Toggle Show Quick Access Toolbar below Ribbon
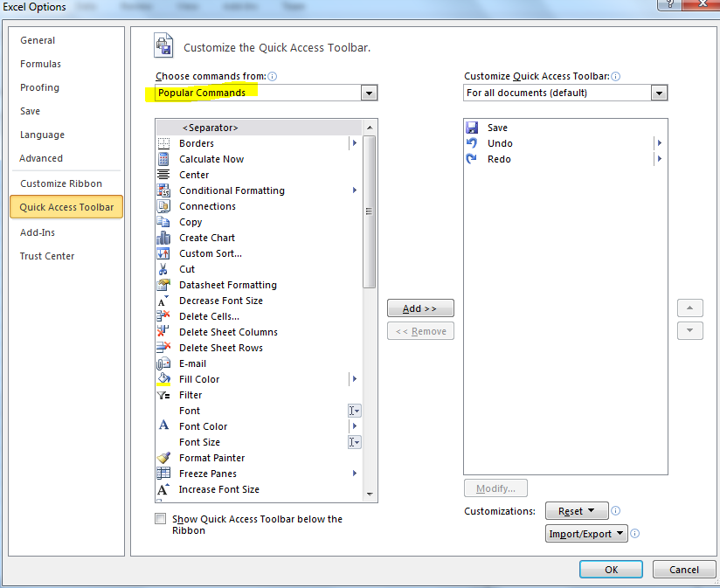The width and height of the screenshot is (720, 588). 160,519
